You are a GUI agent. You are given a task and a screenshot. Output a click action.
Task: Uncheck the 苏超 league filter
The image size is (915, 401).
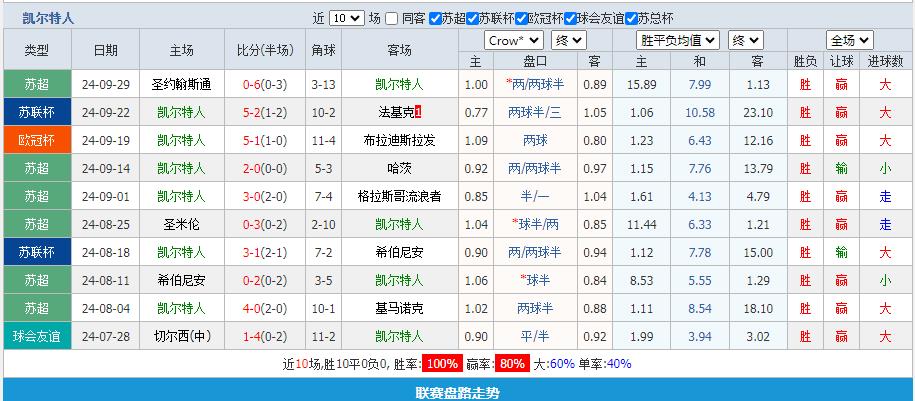[435, 18]
